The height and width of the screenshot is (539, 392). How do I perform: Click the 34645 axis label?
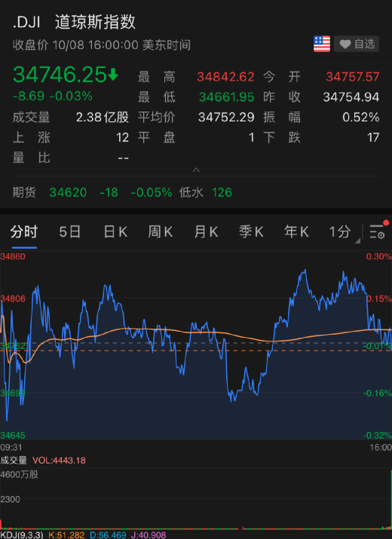click(x=13, y=436)
